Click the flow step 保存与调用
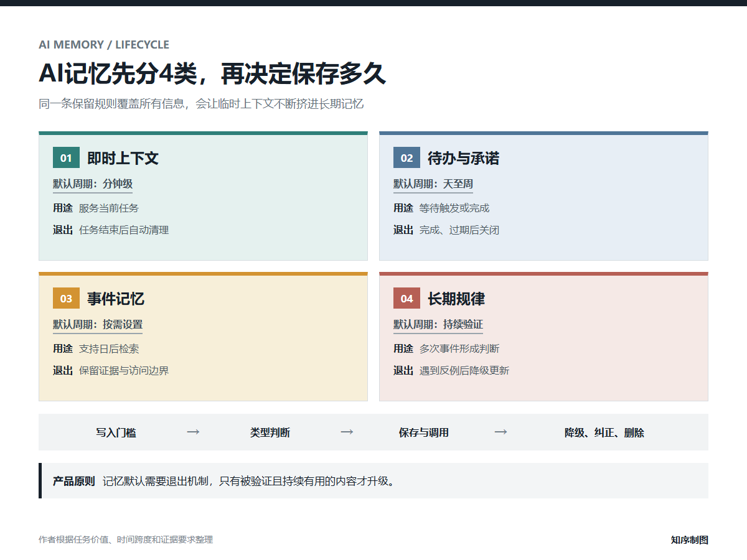The image size is (747, 560). [424, 432]
